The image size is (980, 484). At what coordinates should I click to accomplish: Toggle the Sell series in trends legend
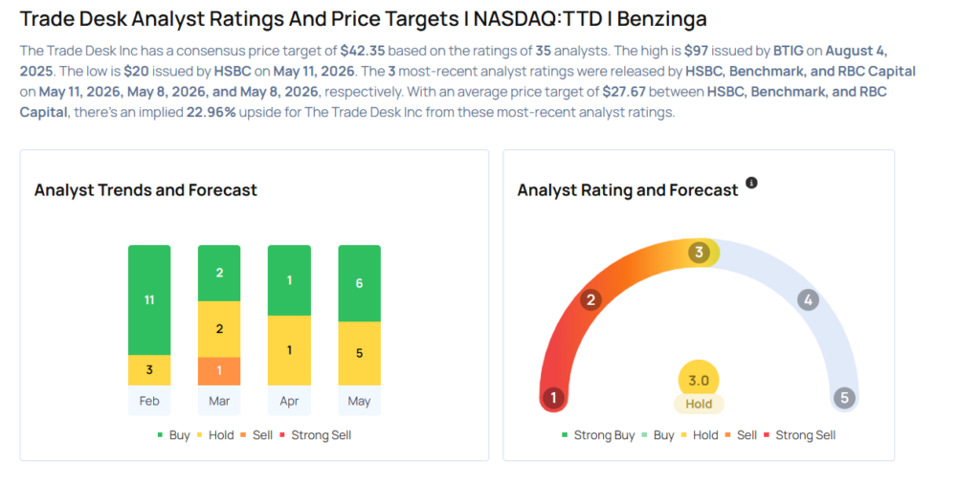(x=256, y=435)
